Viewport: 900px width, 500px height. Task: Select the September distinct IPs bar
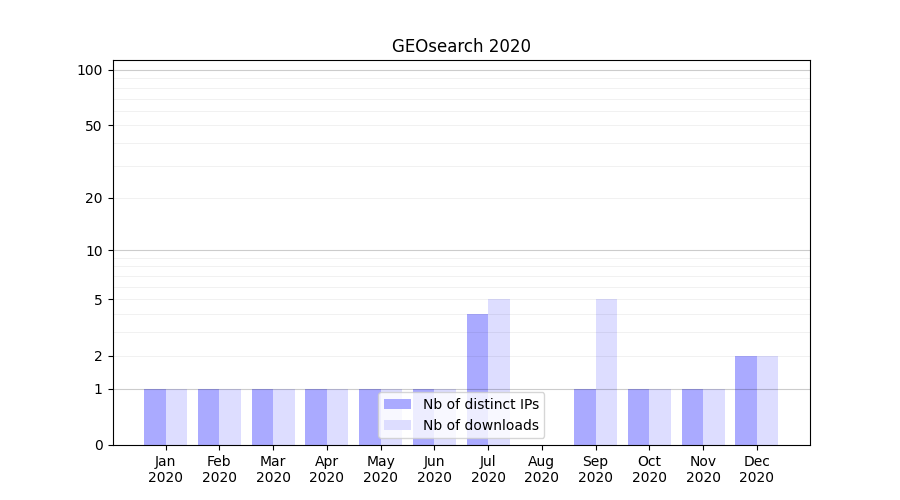(x=585, y=417)
